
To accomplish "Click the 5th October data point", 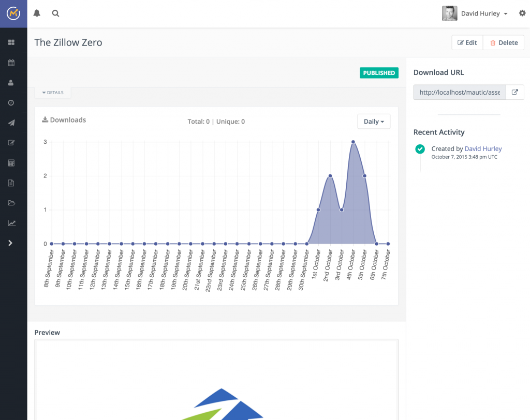I will [364, 176].
